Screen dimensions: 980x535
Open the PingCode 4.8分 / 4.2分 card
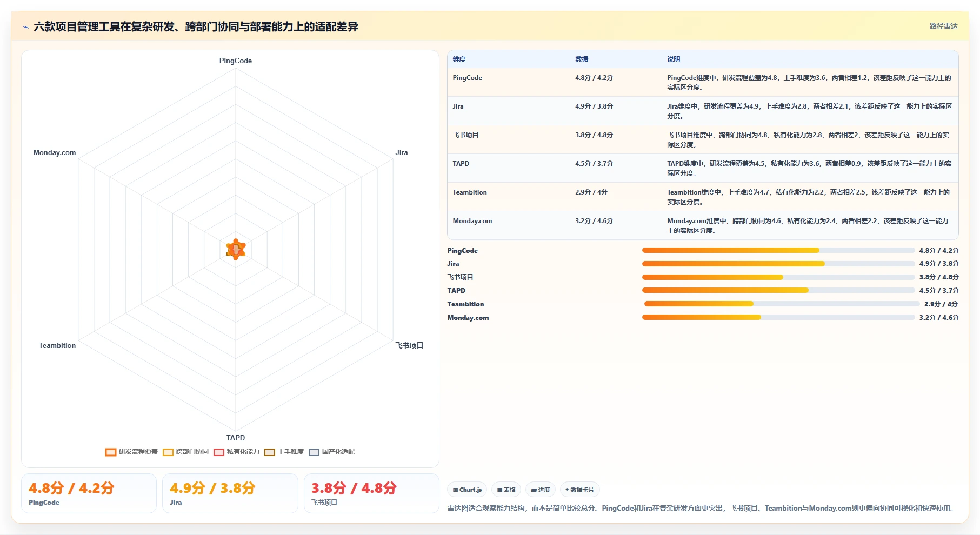tap(89, 493)
